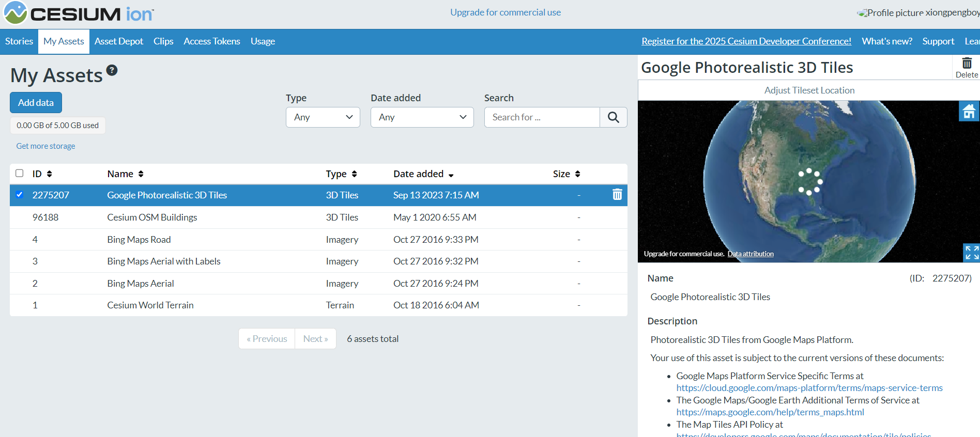View the Usage tab
The width and height of the screenshot is (980, 437).
(263, 41)
